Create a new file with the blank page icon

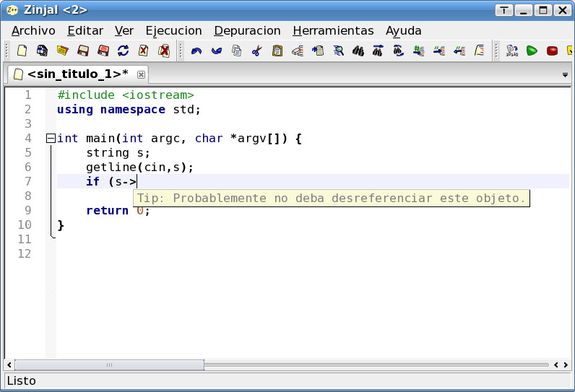click(x=22, y=51)
